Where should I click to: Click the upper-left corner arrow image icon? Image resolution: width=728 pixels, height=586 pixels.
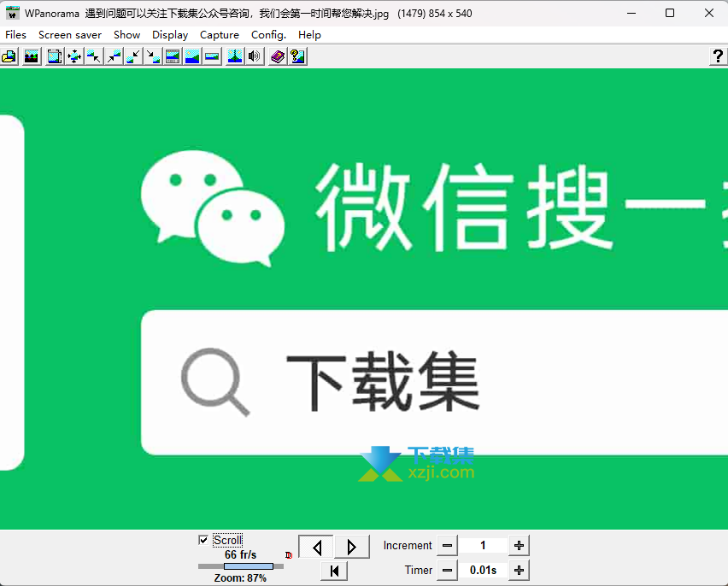coord(94,56)
